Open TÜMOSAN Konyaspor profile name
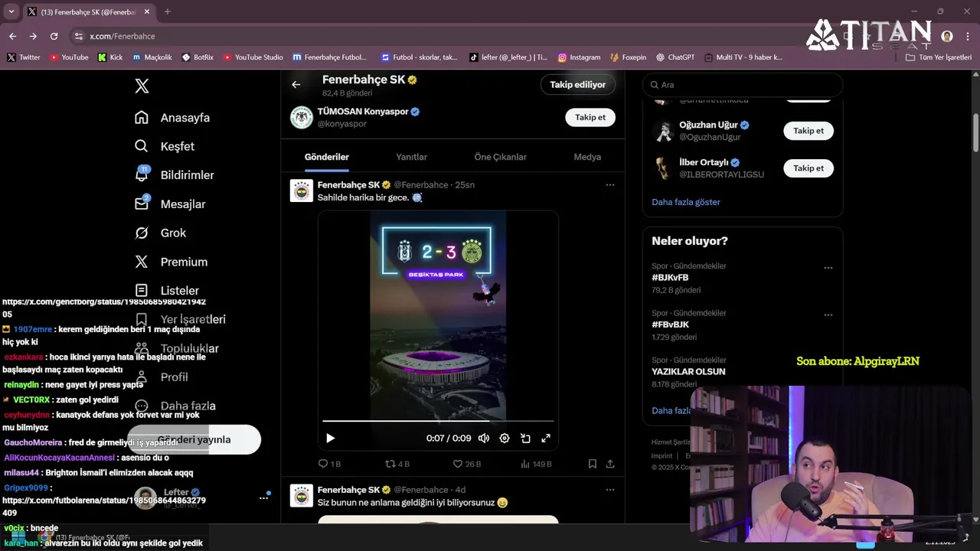This screenshot has height=551, width=980. (x=363, y=112)
